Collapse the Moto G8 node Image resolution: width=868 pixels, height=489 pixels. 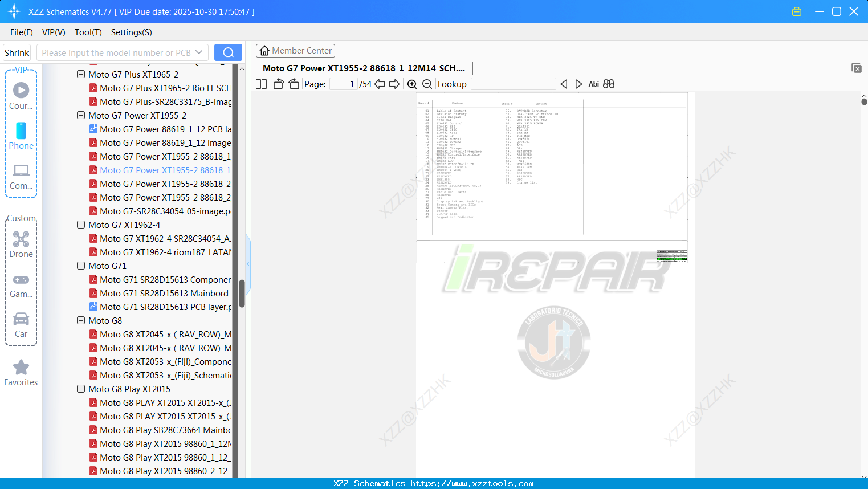pyautogui.click(x=81, y=321)
